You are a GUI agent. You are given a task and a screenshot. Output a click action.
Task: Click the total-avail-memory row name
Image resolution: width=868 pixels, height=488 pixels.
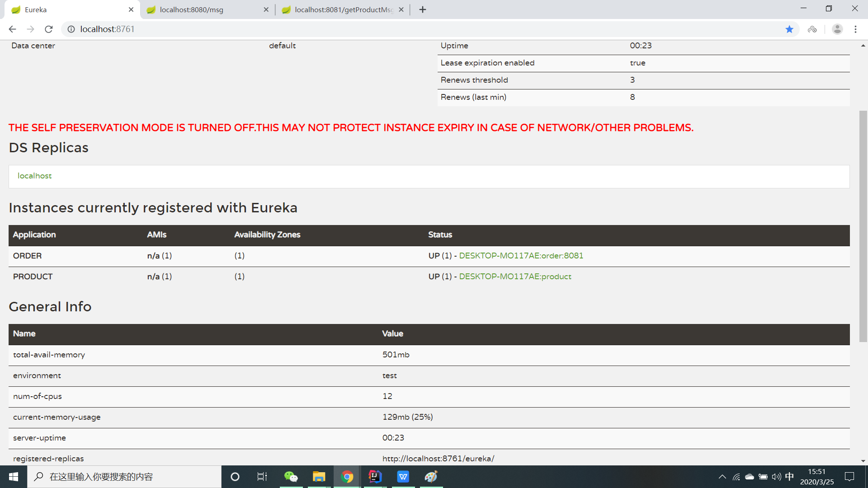tap(49, 355)
